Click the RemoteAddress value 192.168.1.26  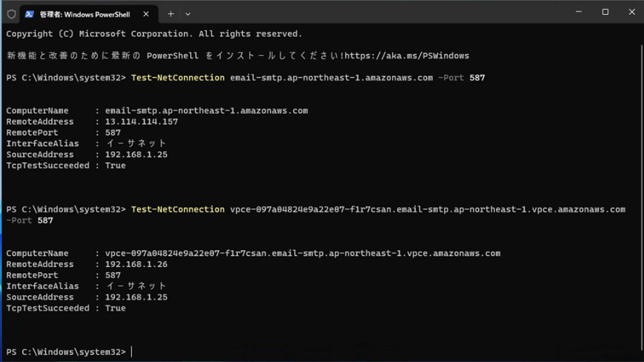coord(136,264)
